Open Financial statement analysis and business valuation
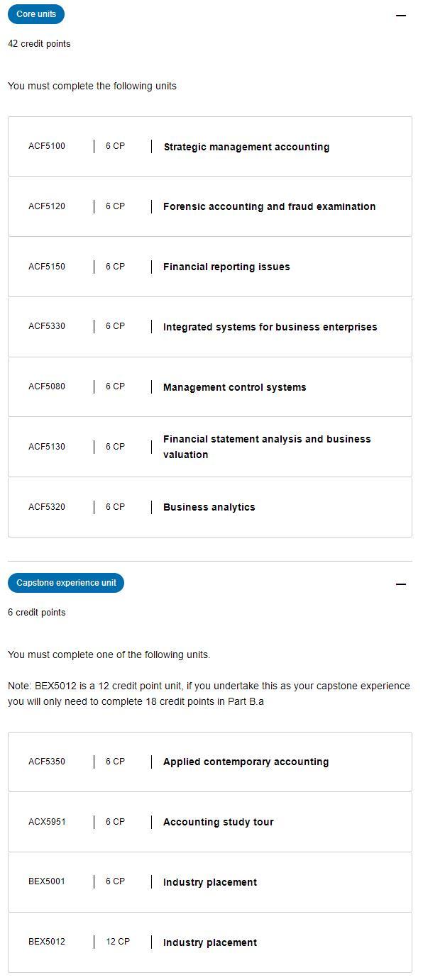 point(210,447)
